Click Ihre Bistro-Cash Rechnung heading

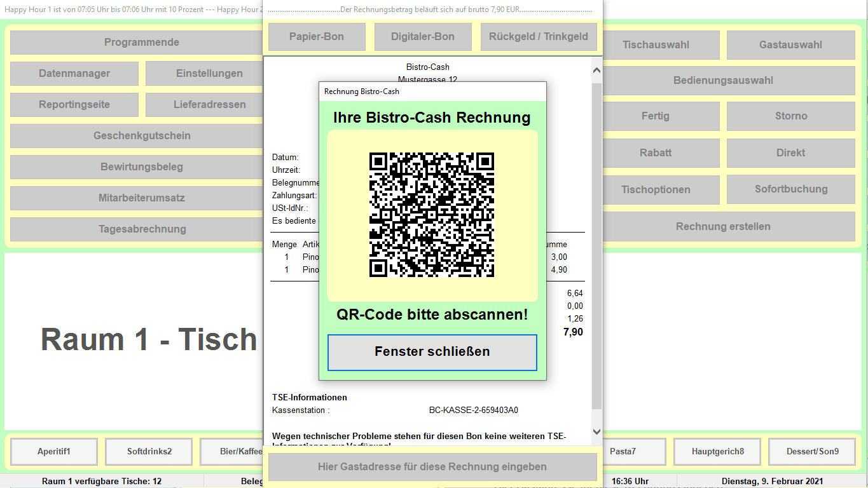tap(432, 118)
